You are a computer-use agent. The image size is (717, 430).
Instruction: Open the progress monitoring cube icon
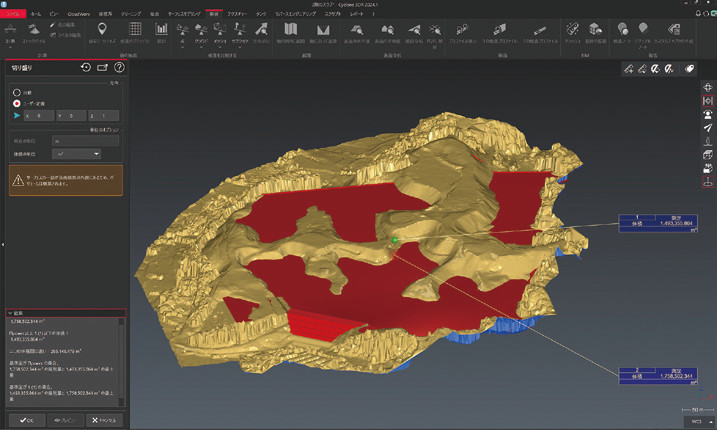tap(595, 29)
